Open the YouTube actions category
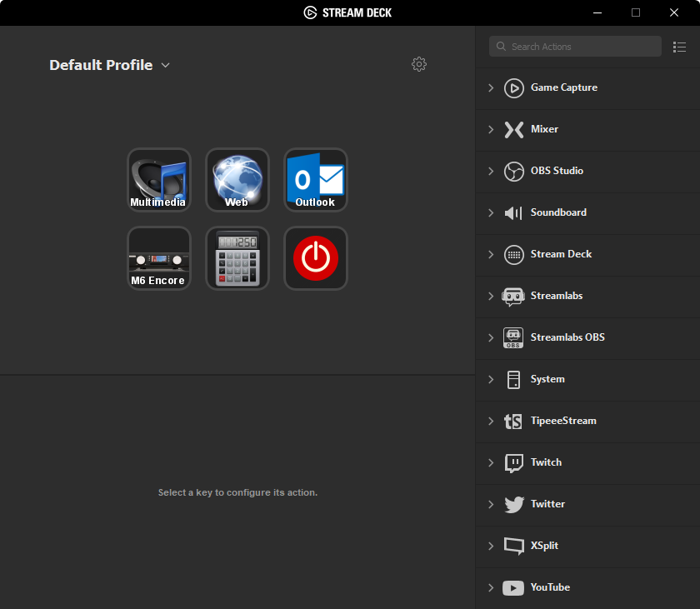Viewport: 700px width, 609px height. click(x=550, y=587)
